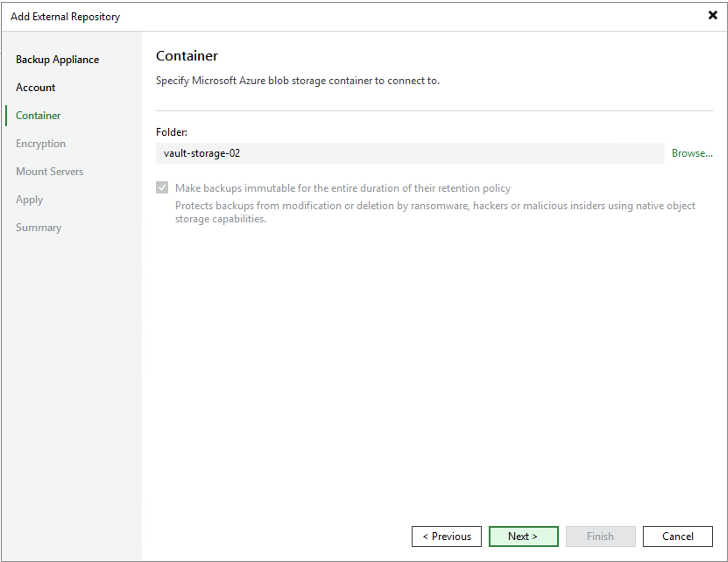Proceed with the Next button
Viewport: 728px width, 562px height.
click(523, 536)
